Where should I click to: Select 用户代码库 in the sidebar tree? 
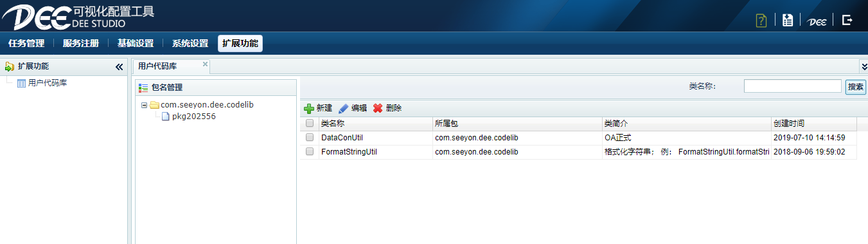click(x=48, y=83)
